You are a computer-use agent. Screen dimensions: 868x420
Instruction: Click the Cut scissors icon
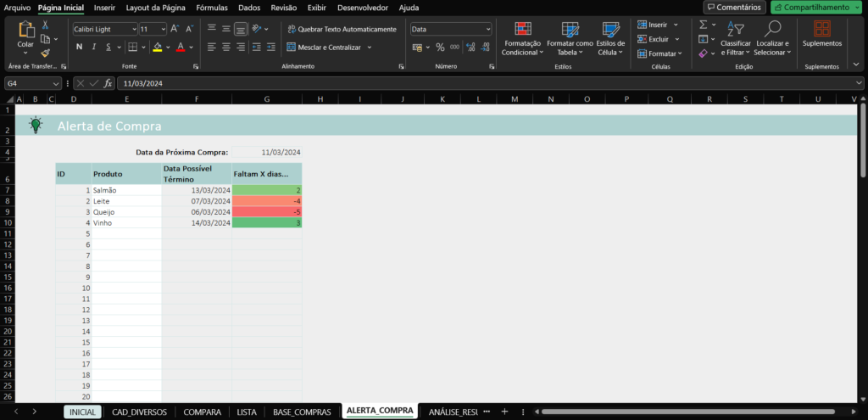pyautogui.click(x=45, y=25)
